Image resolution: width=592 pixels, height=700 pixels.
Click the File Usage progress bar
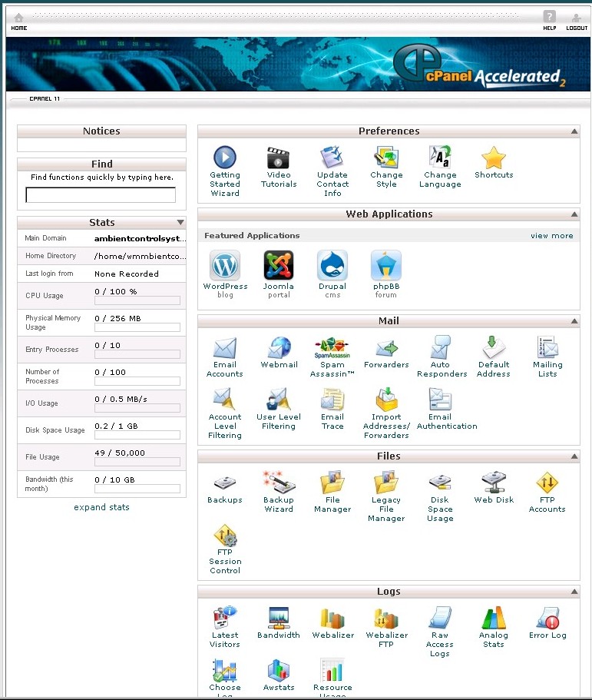click(137, 462)
